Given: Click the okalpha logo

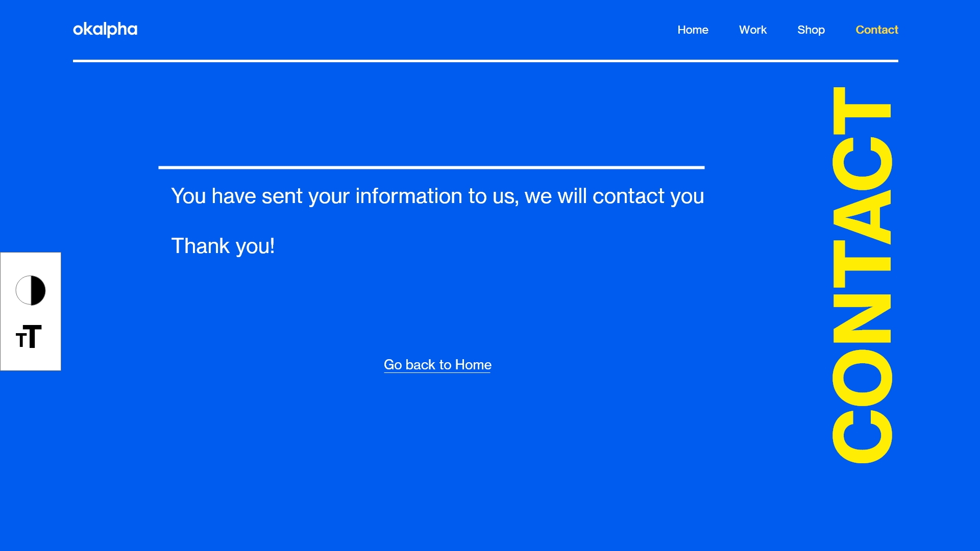Looking at the screenshot, I should (x=105, y=29).
